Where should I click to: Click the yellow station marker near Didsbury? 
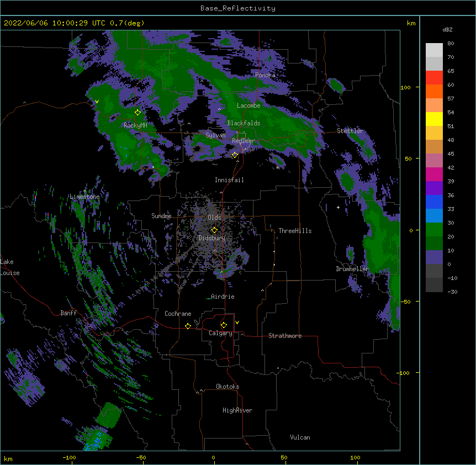(x=214, y=230)
